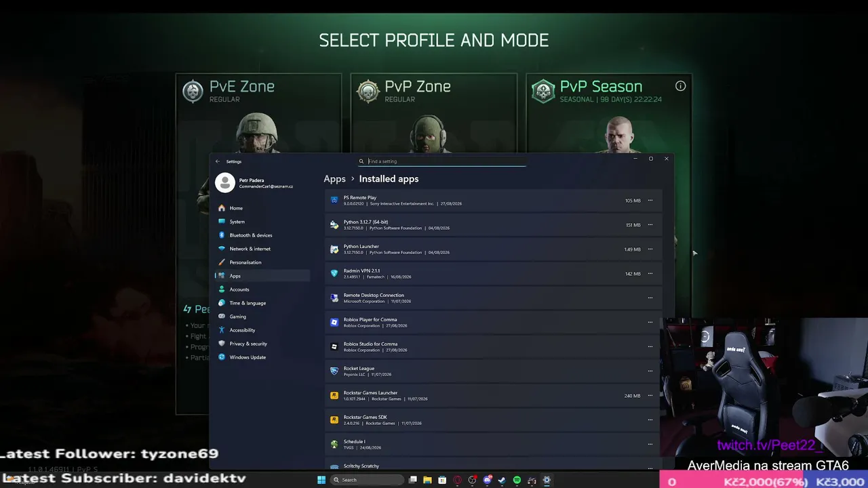The height and width of the screenshot is (488, 868).
Task: Open Microsoft Store from the taskbar
Action: point(442,480)
